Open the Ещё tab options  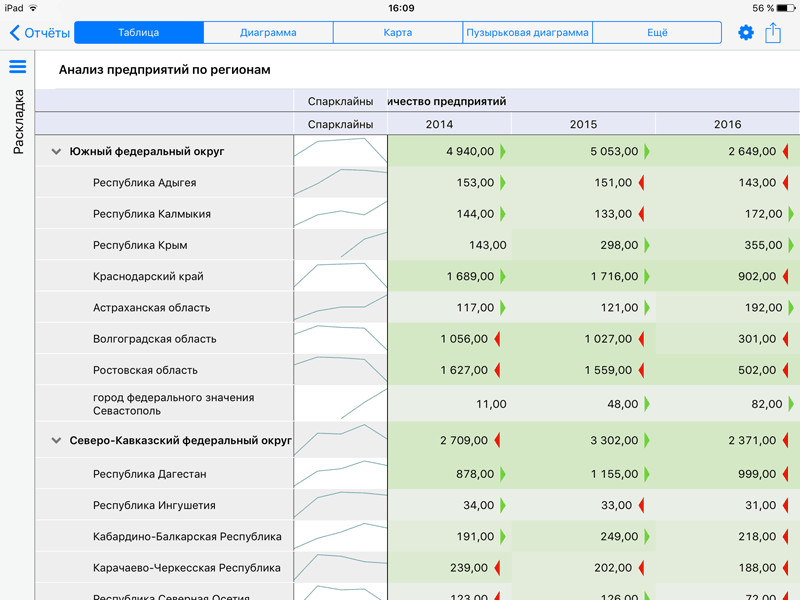click(x=657, y=33)
